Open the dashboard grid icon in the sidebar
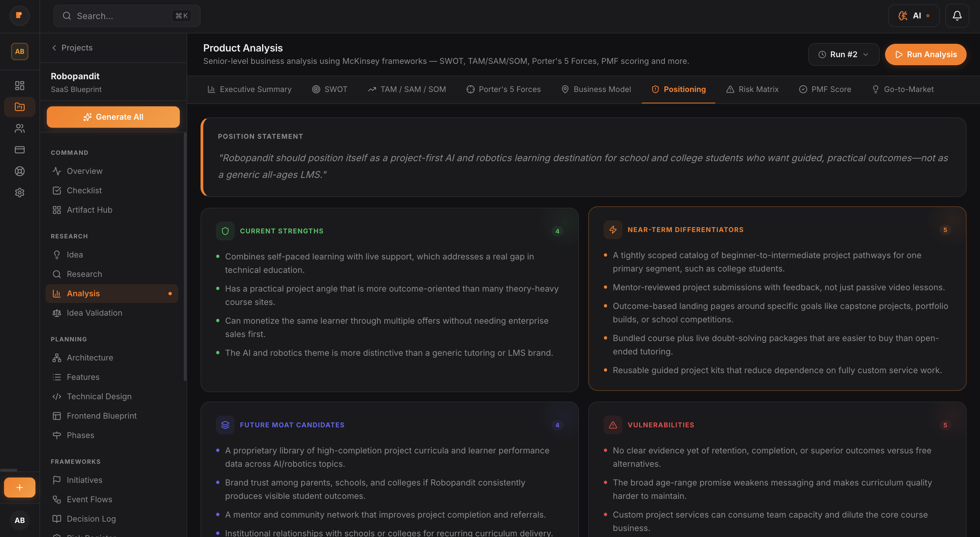Image resolution: width=980 pixels, height=537 pixels. click(19, 85)
